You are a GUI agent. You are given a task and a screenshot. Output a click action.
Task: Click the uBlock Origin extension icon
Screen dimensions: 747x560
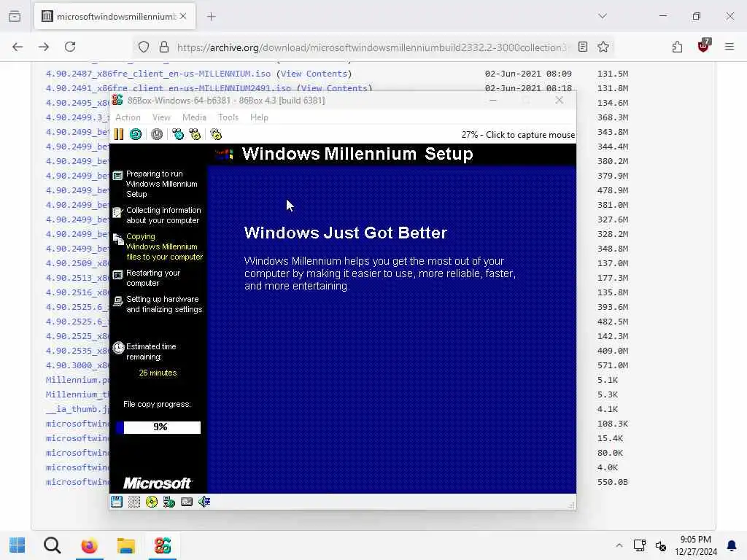point(704,46)
